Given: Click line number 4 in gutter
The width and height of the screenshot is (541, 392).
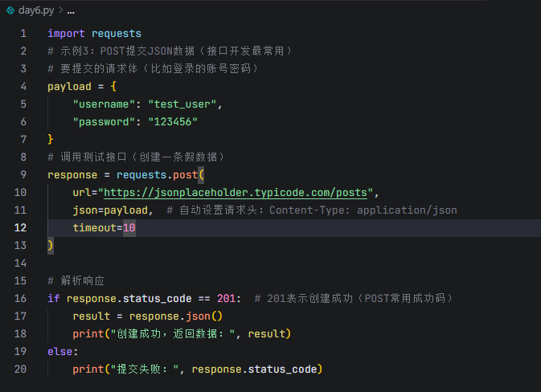Looking at the screenshot, I should click(x=23, y=87).
